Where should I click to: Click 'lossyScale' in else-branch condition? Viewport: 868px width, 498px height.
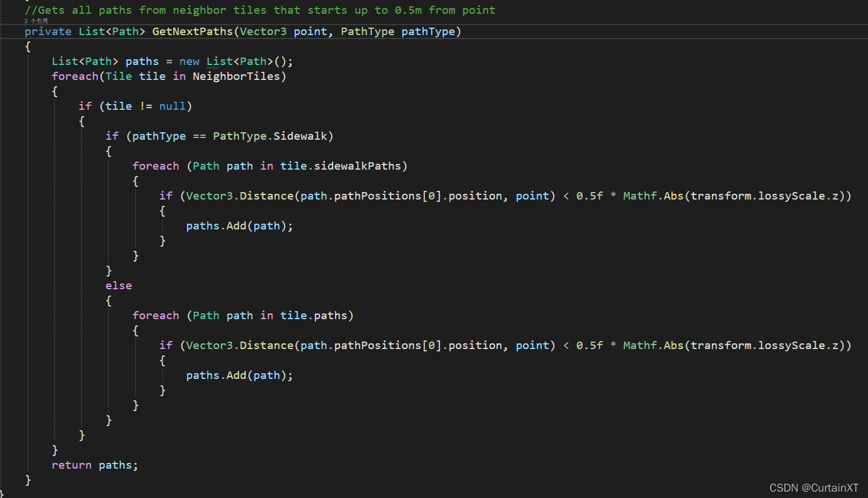[x=791, y=345]
